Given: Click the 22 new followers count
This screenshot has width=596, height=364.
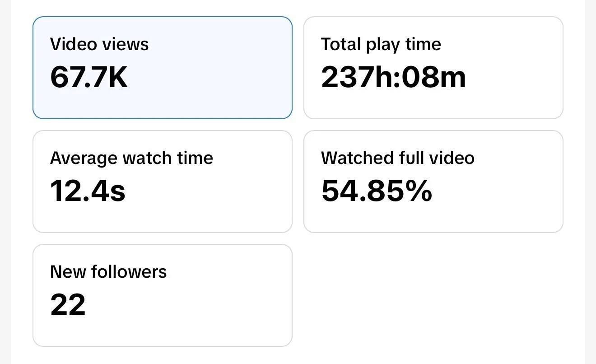Looking at the screenshot, I should [68, 304].
